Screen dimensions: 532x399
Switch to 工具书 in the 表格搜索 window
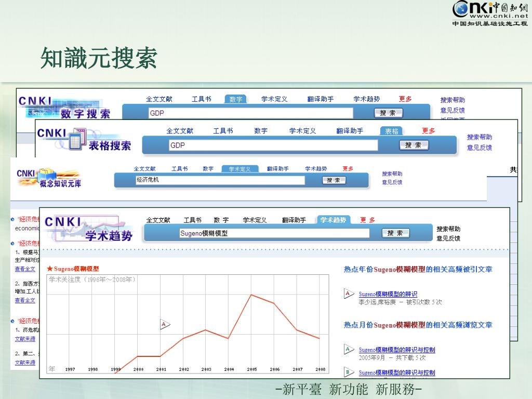coord(223,131)
